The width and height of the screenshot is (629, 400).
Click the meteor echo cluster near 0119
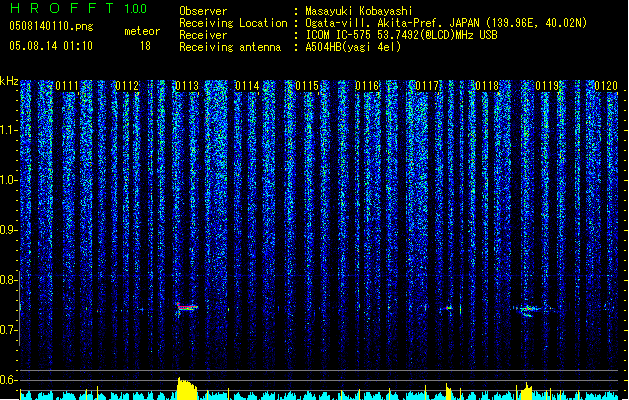[529, 310]
